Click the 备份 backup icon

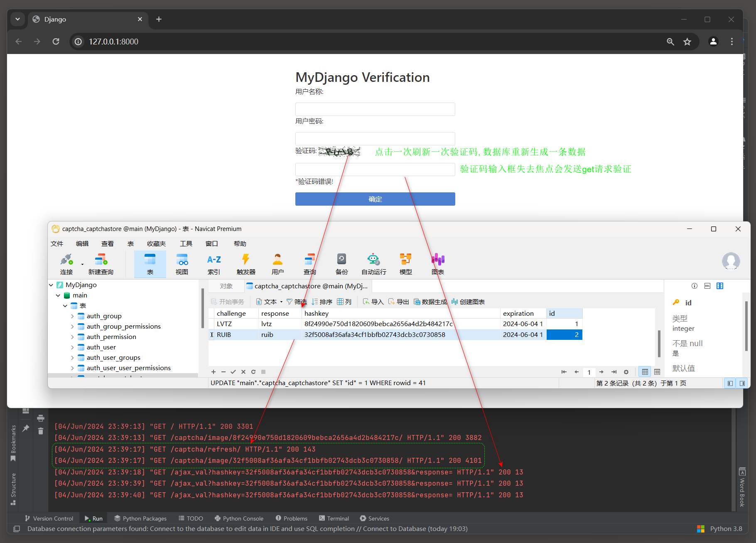pyautogui.click(x=341, y=264)
